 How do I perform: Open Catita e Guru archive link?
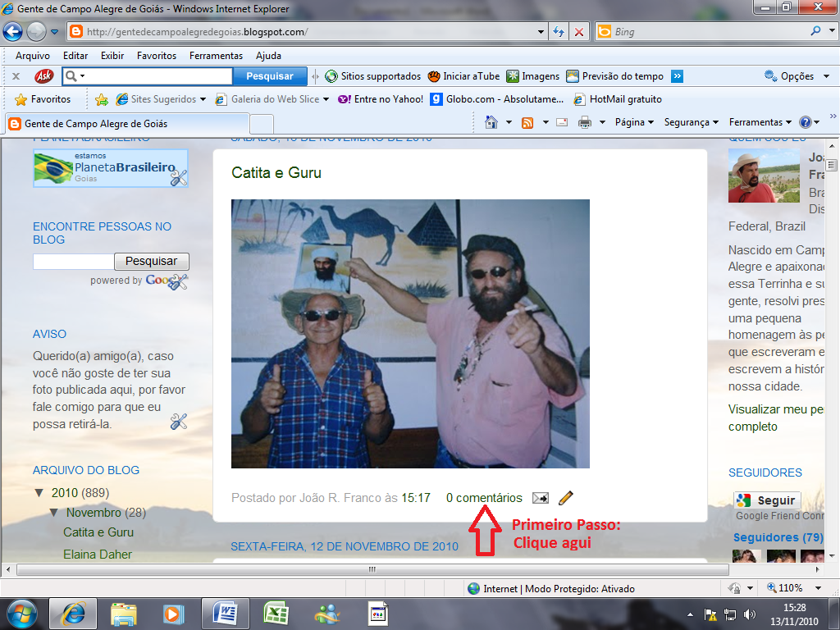(98, 532)
